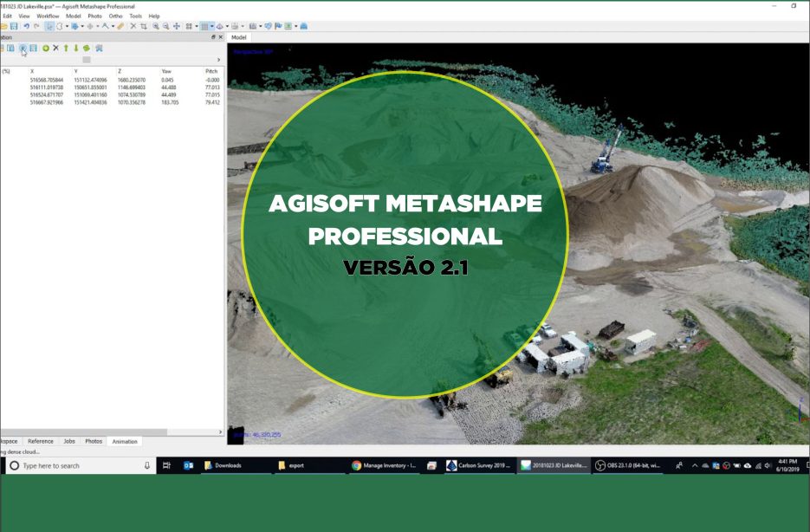The image size is (810, 532).
Task: Click the Pitch column header
Action: [x=211, y=71]
